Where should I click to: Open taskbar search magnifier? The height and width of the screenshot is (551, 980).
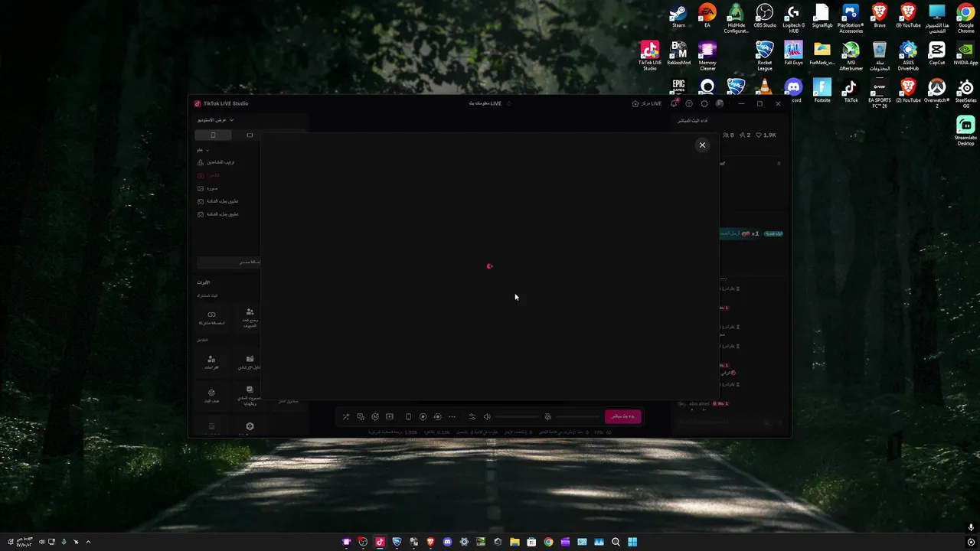pyautogui.click(x=616, y=542)
